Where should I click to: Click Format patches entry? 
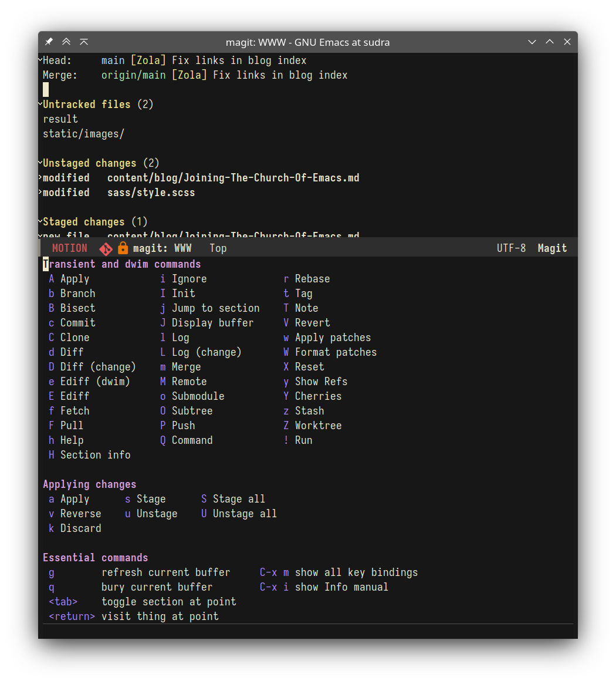tap(336, 352)
